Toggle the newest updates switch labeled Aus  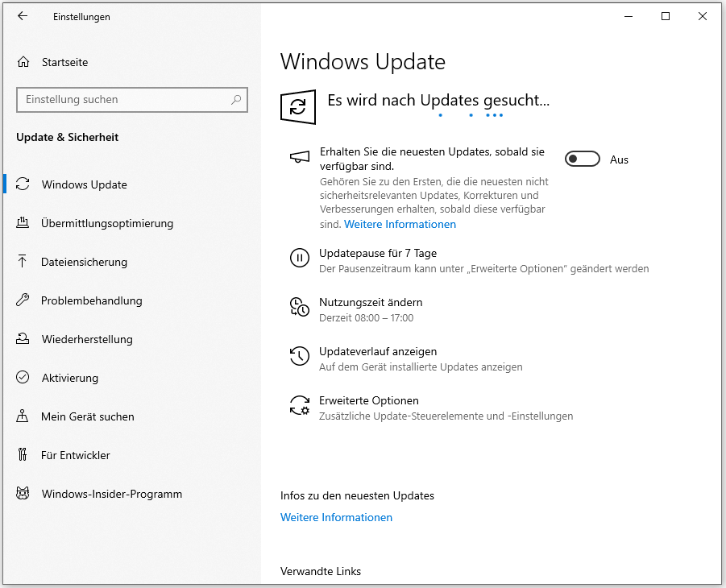tap(582, 159)
